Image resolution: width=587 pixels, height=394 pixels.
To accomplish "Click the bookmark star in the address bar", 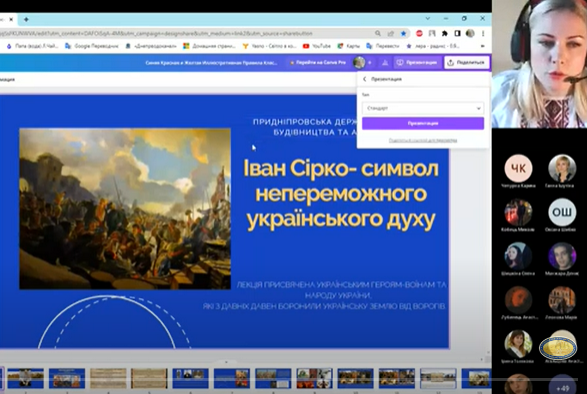I will (404, 34).
